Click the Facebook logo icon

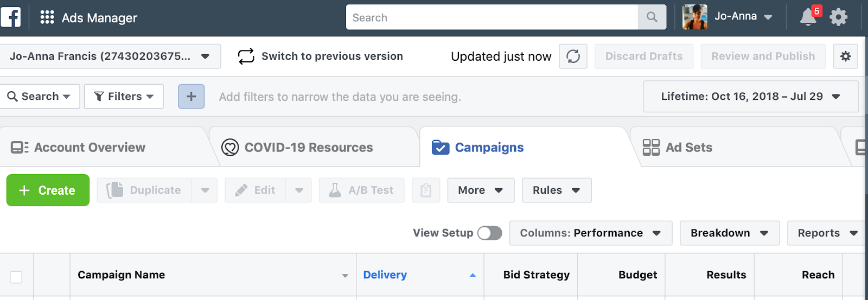(x=10, y=17)
